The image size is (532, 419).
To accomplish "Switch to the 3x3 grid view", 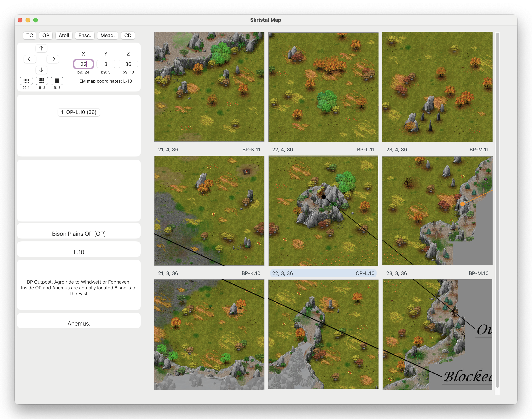I will point(42,81).
